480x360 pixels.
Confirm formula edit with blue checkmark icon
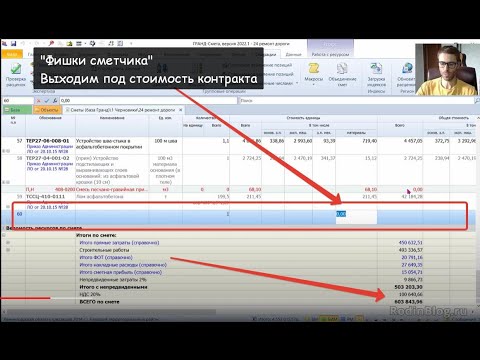(47, 100)
